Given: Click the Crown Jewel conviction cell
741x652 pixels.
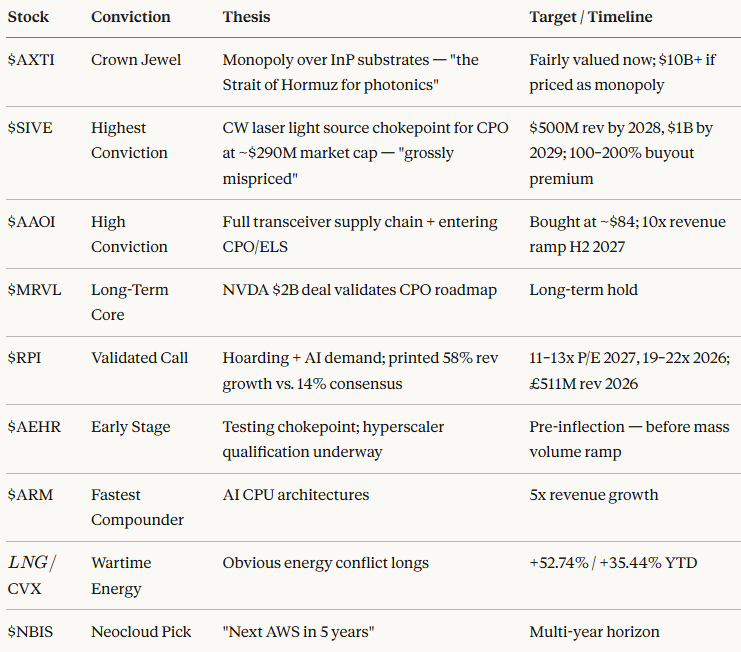Looking at the screenshot, I should point(136,60).
